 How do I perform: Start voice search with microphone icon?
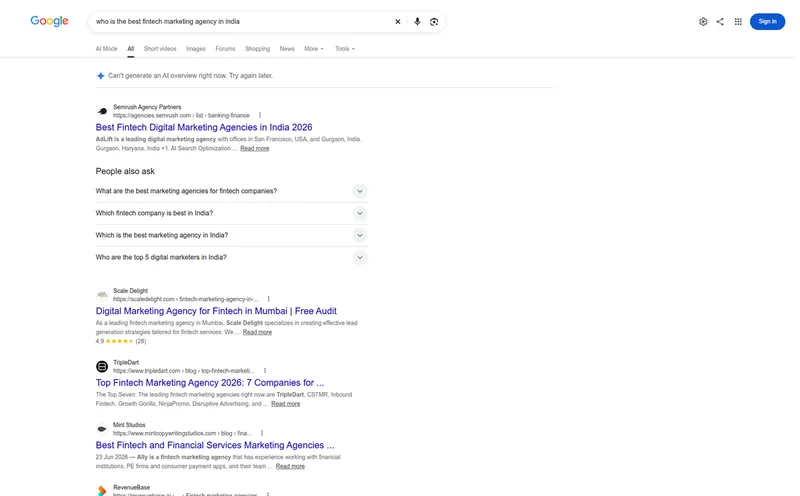[x=417, y=21]
